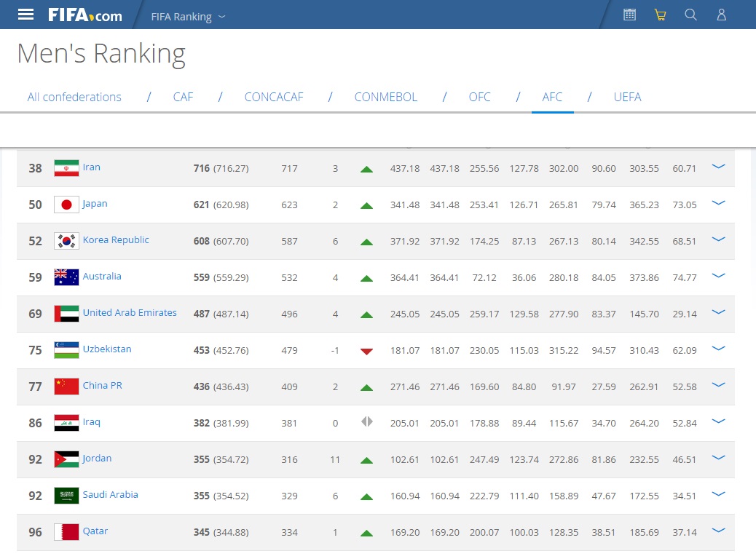This screenshot has height=559, width=756.
Task: Switch to the UEFA tab
Action: point(627,97)
